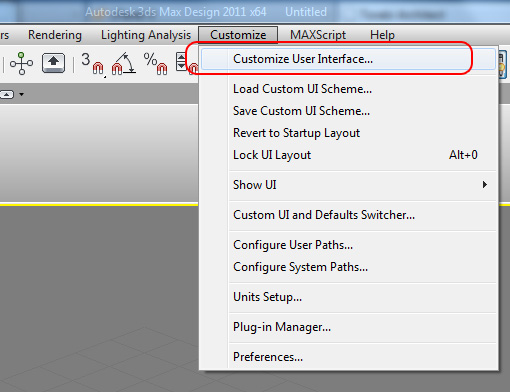Click the Keyboard Shortcut Override toggle icon

coord(53,63)
